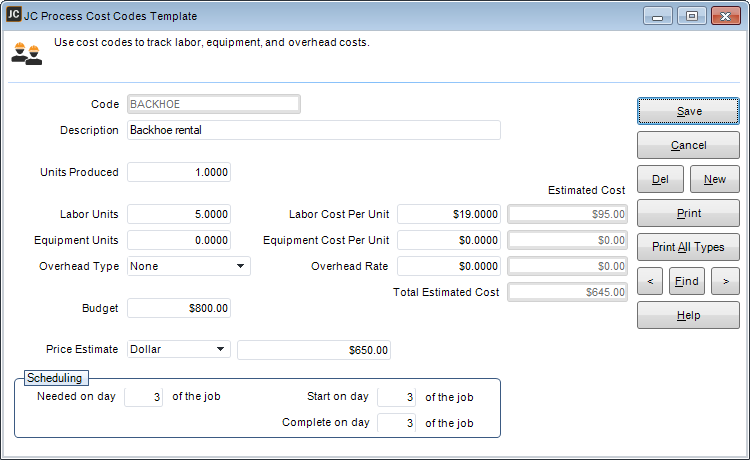Viewport: 750px width, 460px height.
Task: Open the Help button
Action: click(688, 315)
